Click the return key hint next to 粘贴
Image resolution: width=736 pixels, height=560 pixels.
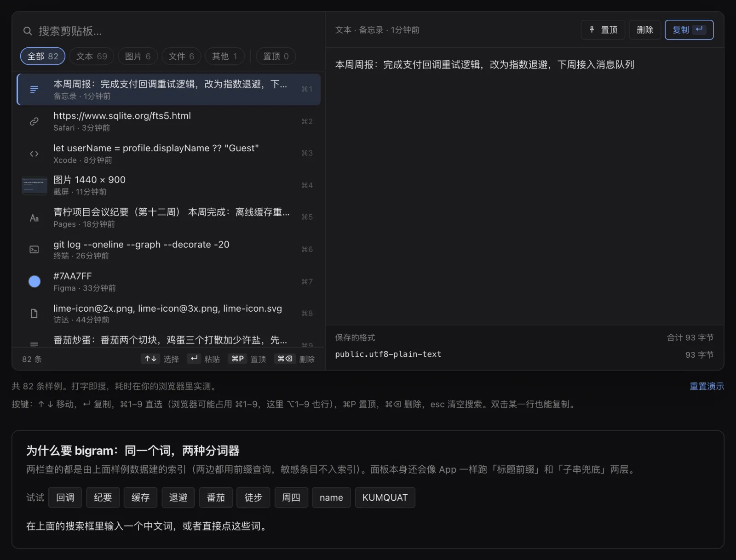pos(194,359)
